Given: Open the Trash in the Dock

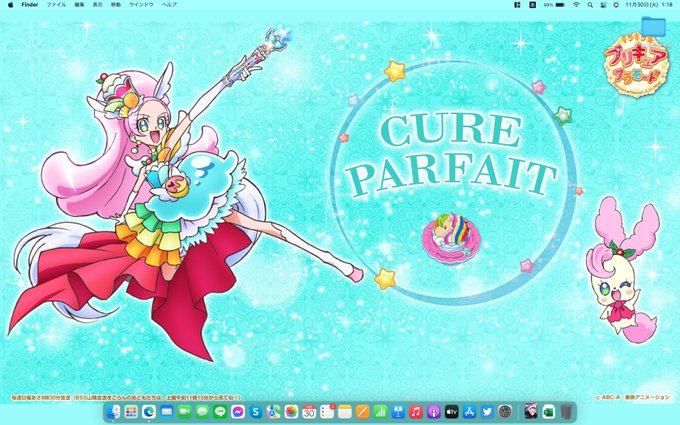Looking at the screenshot, I should point(566,412).
